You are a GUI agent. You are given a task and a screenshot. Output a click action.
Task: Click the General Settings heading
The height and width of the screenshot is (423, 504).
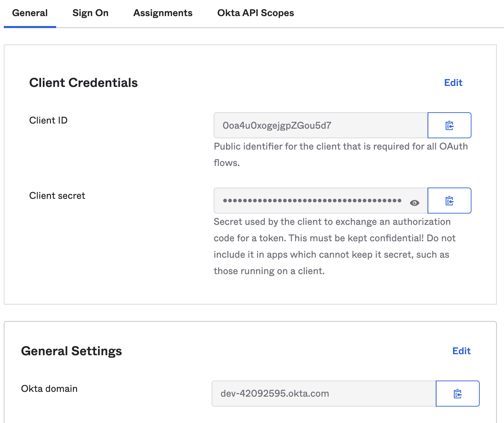click(x=71, y=351)
